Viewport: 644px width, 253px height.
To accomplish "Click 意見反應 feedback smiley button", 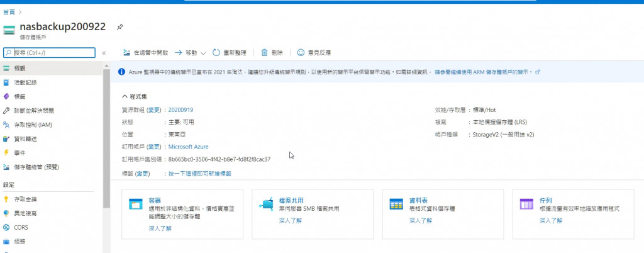I will 314,53.
